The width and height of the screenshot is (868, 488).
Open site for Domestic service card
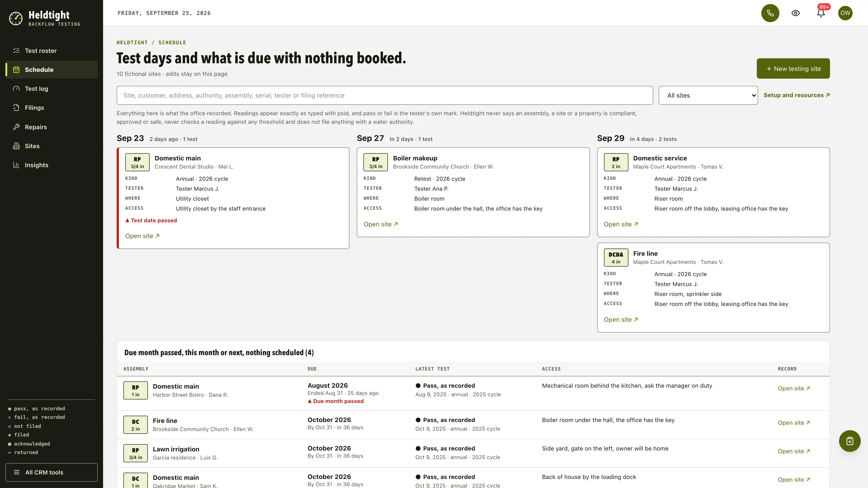pyautogui.click(x=621, y=224)
